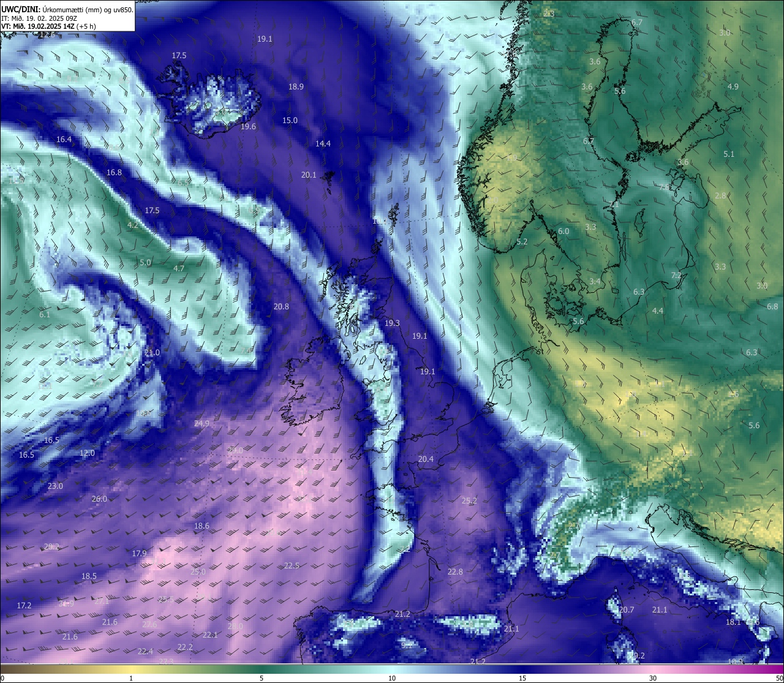Screen dimensions: 784x683
Task: Click the VT valid time 14Z line
Action: point(48,26)
